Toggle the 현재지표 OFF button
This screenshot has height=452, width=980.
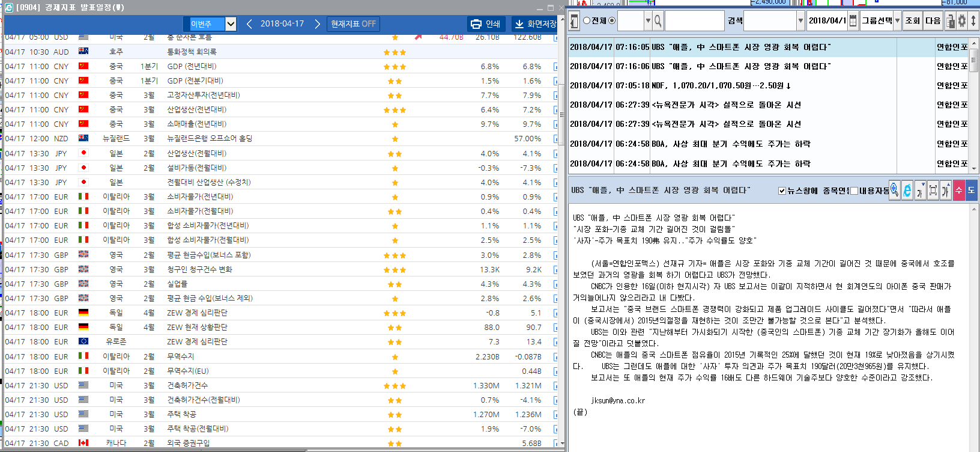(x=354, y=24)
